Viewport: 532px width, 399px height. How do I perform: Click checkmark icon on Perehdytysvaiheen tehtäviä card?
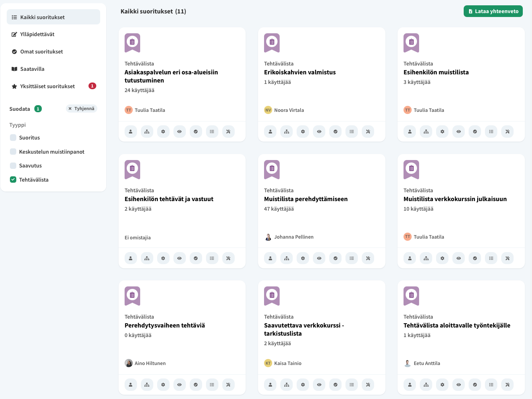(x=196, y=385)
